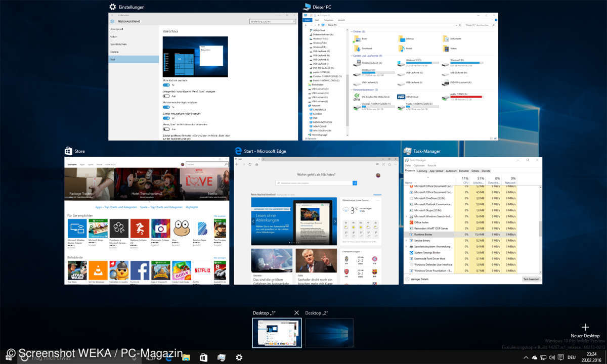Click 'Weniger Details' in Task Manager
Screen dimensions: 607x364
(418, 279)
